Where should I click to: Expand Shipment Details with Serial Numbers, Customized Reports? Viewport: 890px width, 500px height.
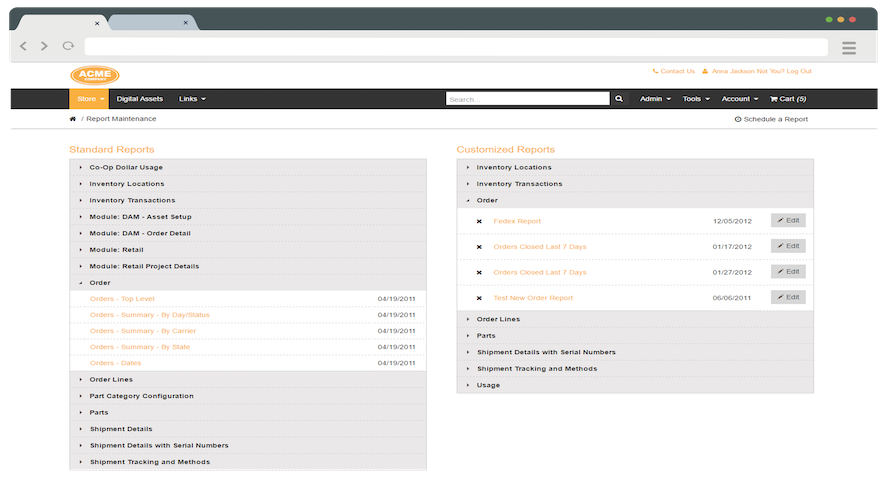click(635, 352)
